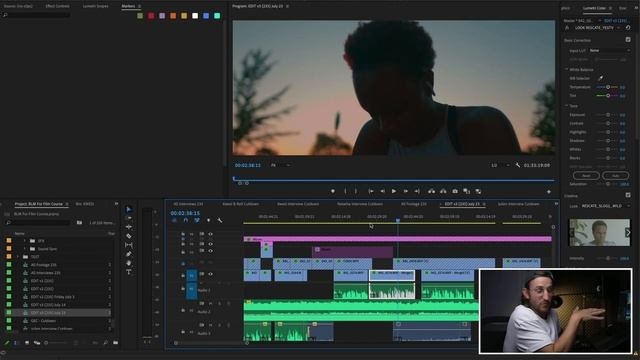Viewport: 640px width, 360px height.
Task: Go to Out point in Program monitor
Action: click(417, 191)
